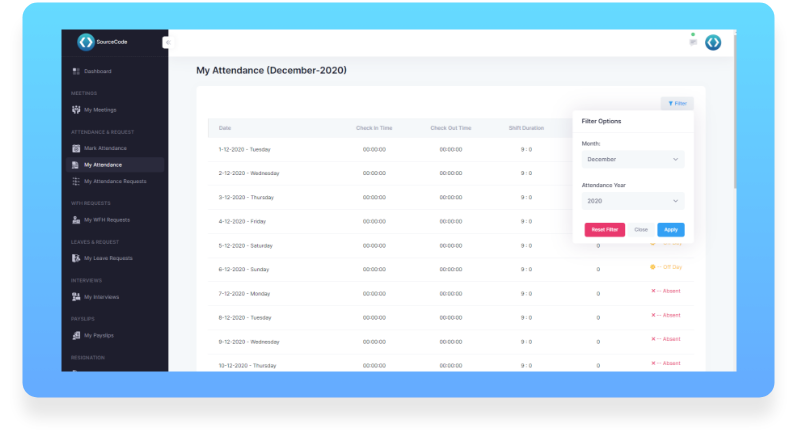Click the Dashboard icon in sidebar
Image resolution: width=797 pixels, height=440 pixels.
tap(76, 72)
